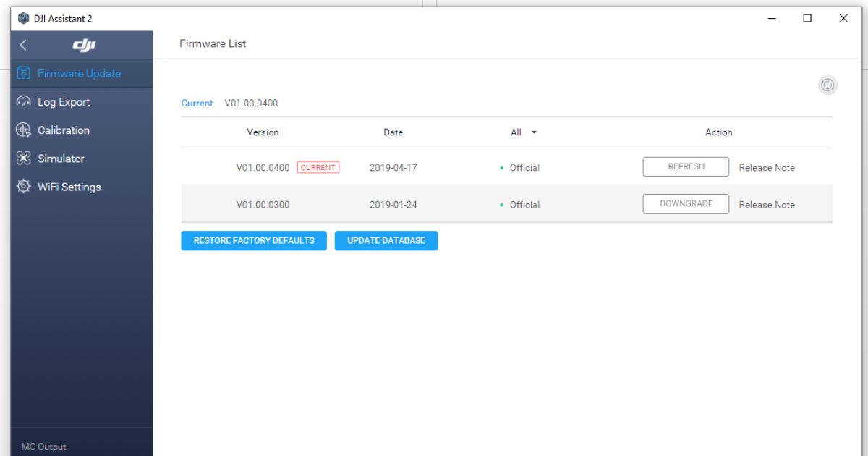868x456 pixels.
Task: Click the DJI logo in sidebar header
Action: coord(85,46)
